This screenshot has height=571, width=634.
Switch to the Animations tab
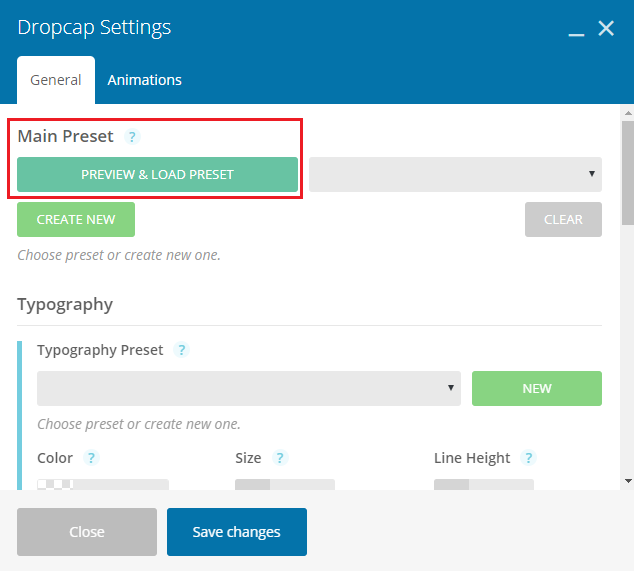pyautogui.click(x=144, y=80)
